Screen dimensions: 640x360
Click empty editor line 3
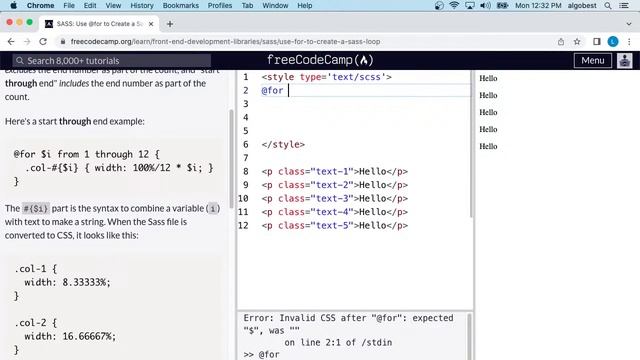pyautogui.click(x=365, y=104)
